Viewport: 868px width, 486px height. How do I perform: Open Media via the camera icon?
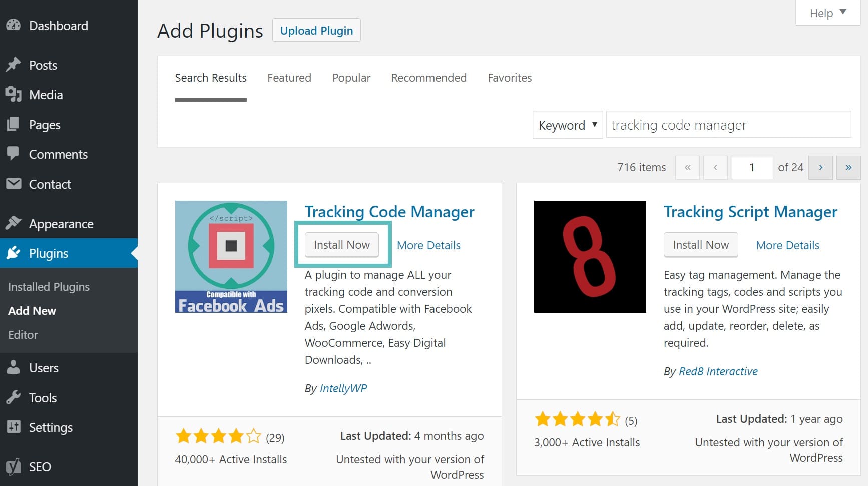tap(14, 95)
